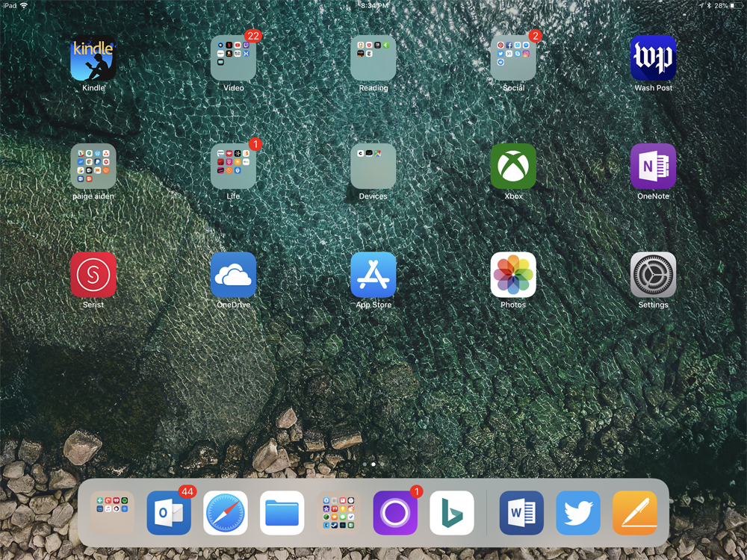The image size is (747, 560).
Task: Launch Safari from the dock
Action: (226, 513)
